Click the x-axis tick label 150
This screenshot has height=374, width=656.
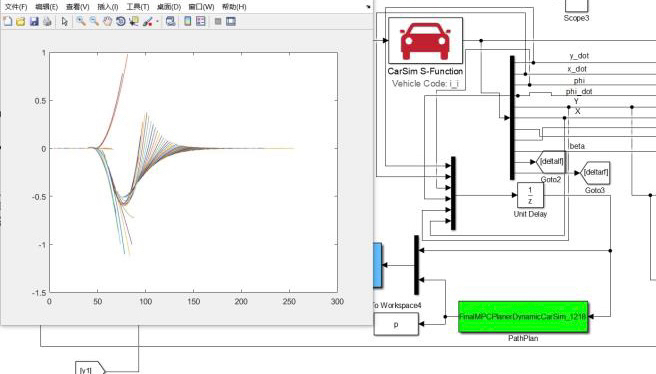click(193, 301)
